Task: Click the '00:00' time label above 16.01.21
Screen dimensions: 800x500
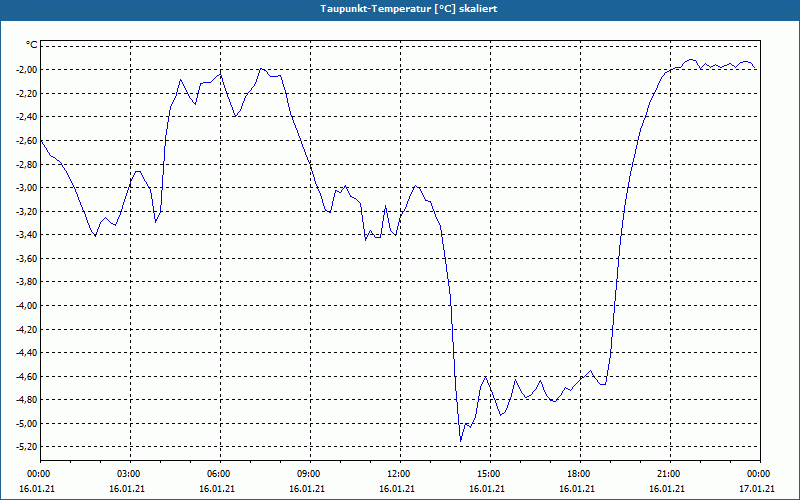Action: pyautogui.click(x=37, y=474)
